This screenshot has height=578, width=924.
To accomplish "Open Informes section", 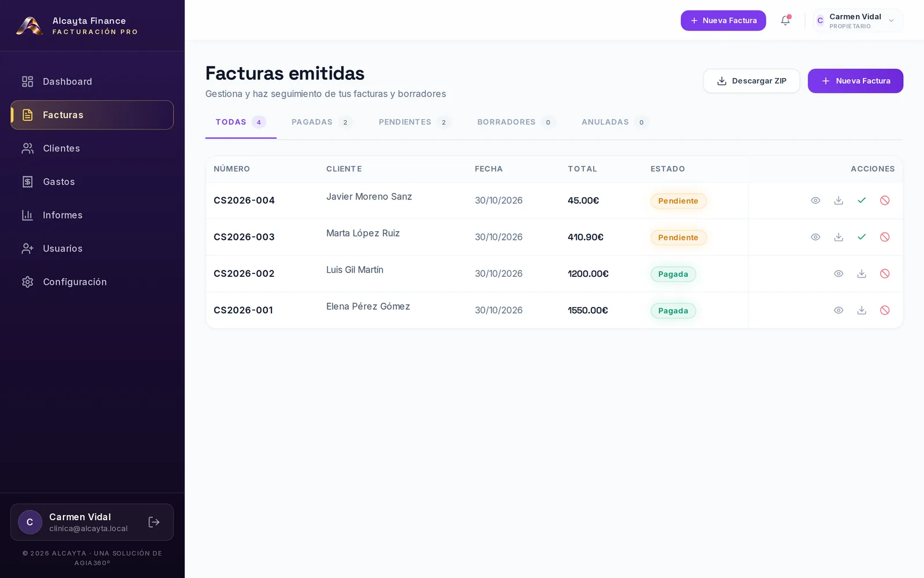I will pyautogui.click(x=92, y=215).
